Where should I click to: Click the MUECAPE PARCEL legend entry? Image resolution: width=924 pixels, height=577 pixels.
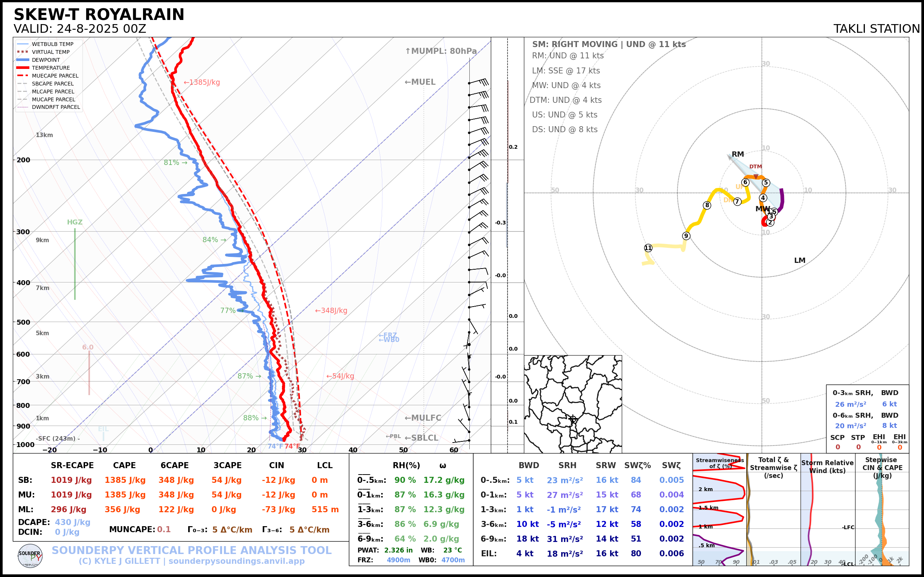55,76
